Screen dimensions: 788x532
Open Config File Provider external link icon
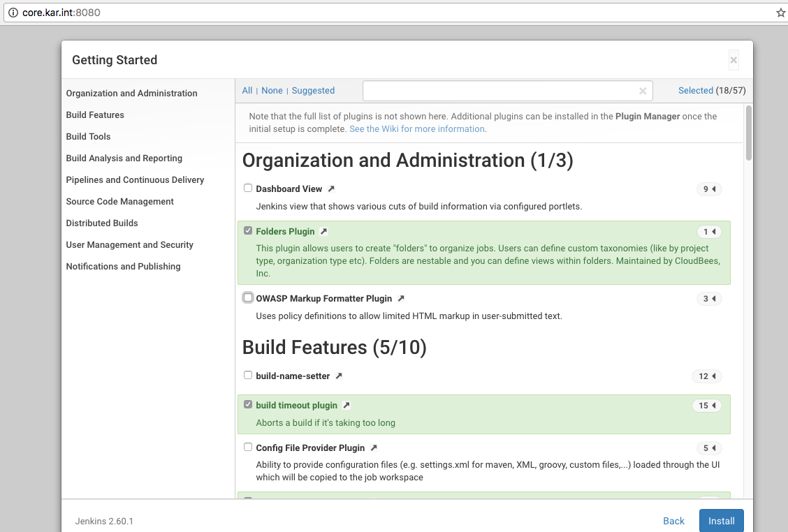(374, 448)
